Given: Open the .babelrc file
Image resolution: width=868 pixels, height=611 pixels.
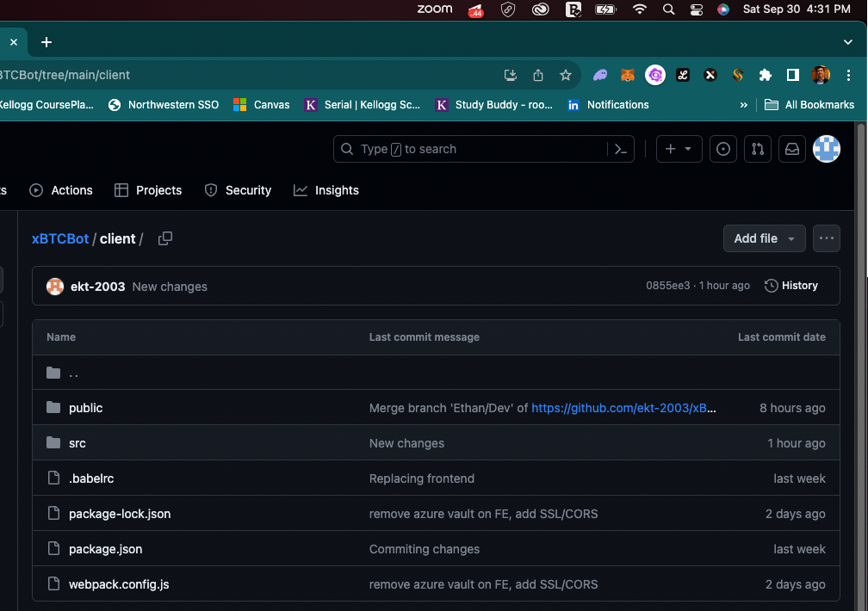Looking at the screenshot, I should (91, 478).
